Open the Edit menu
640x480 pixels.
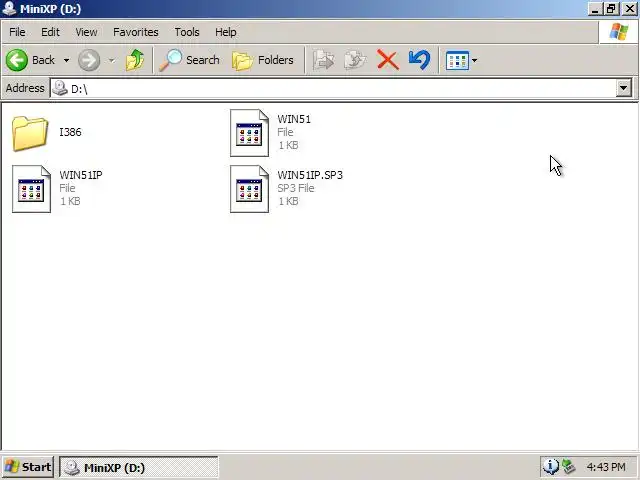(x=50, y=32)
